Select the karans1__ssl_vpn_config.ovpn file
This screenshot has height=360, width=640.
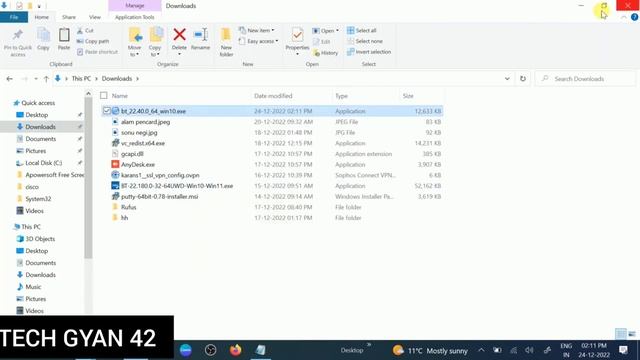pos(160,175)
